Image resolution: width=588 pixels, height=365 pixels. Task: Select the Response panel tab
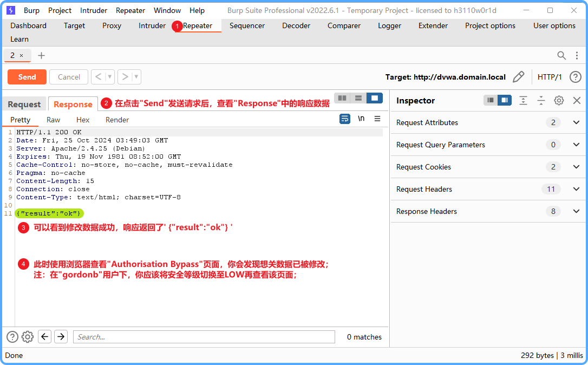tap(73, 105)
